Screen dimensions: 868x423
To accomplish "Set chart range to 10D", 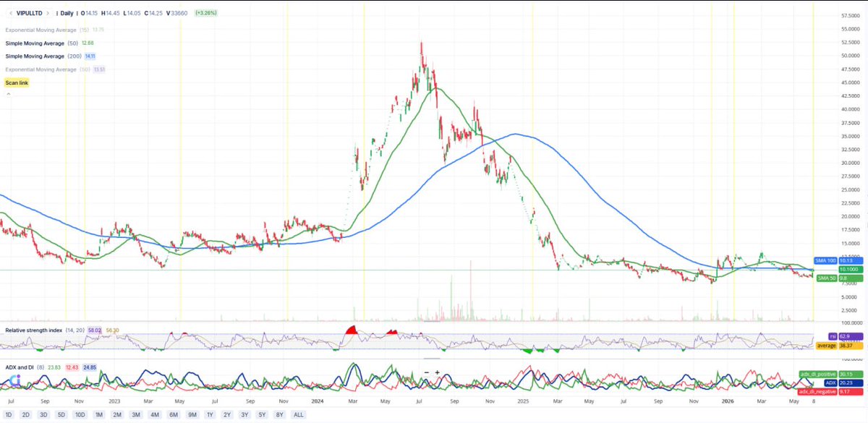I will coord(80,415).
